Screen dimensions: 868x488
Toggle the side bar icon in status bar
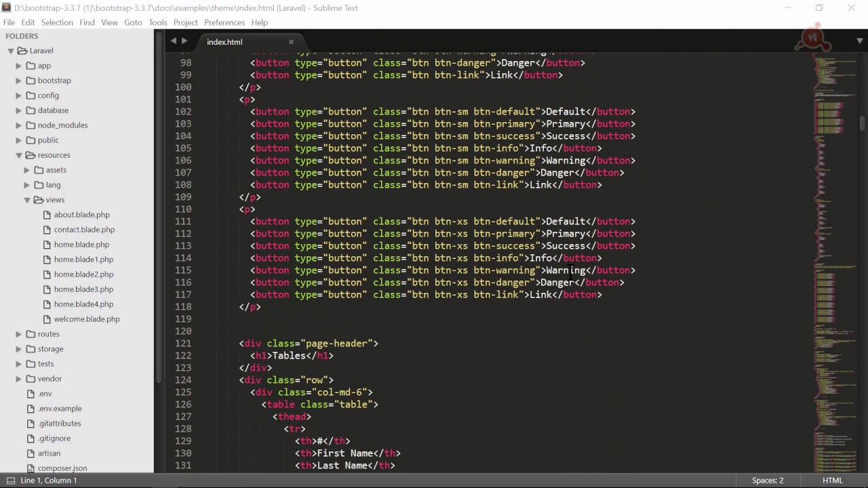tap(10, 481)
